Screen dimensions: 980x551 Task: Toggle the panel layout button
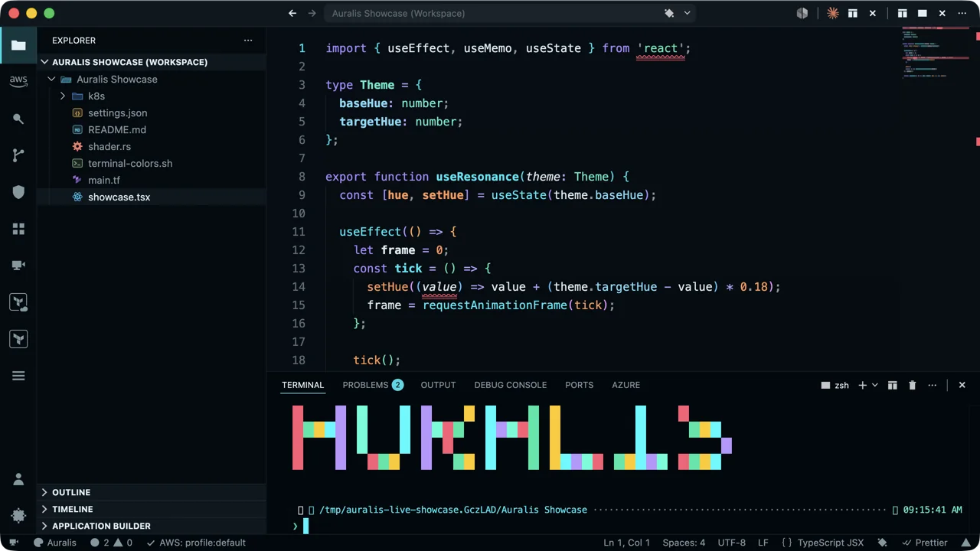tap(923, 13)
